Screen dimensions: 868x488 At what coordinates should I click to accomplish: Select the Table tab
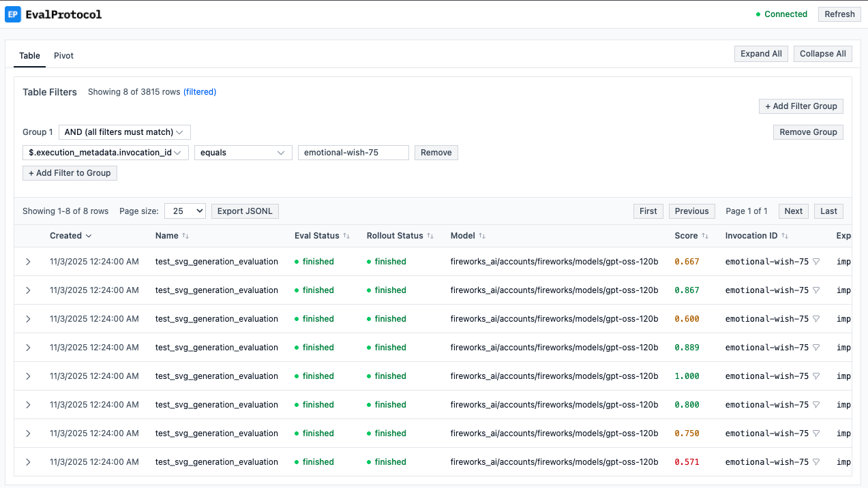click(29, 55)
